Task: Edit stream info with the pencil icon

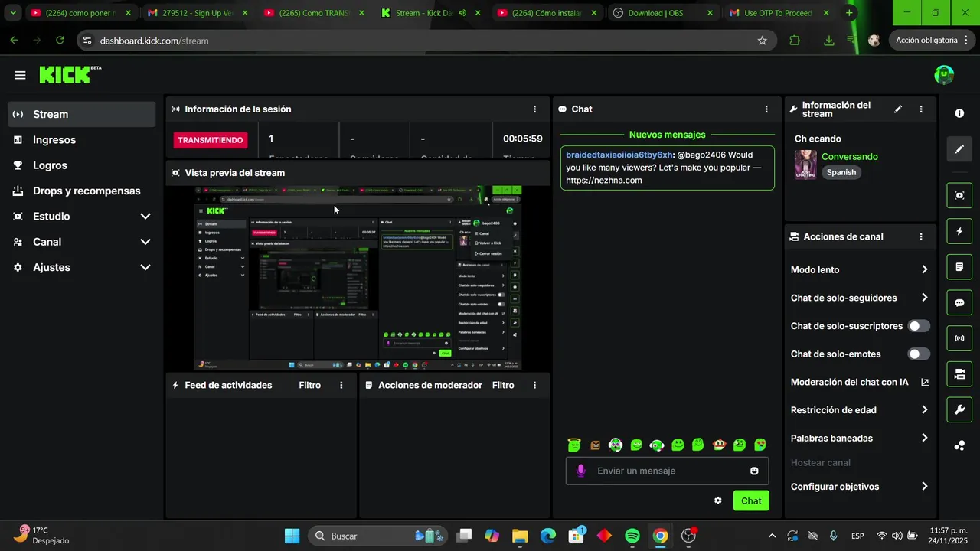Action: click(x=898, y=109)
